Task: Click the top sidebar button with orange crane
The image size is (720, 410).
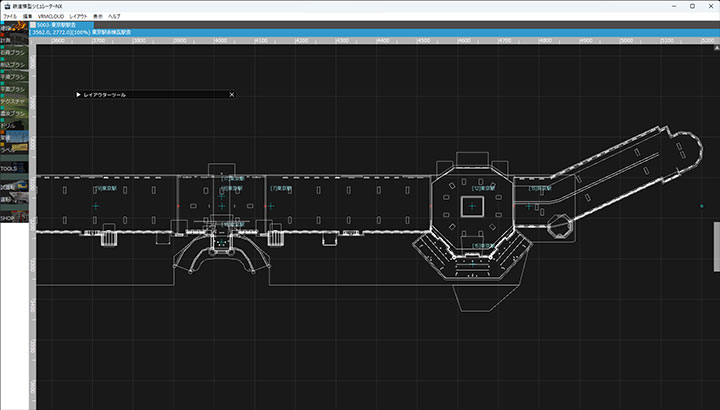Action: tap(14, 27)
